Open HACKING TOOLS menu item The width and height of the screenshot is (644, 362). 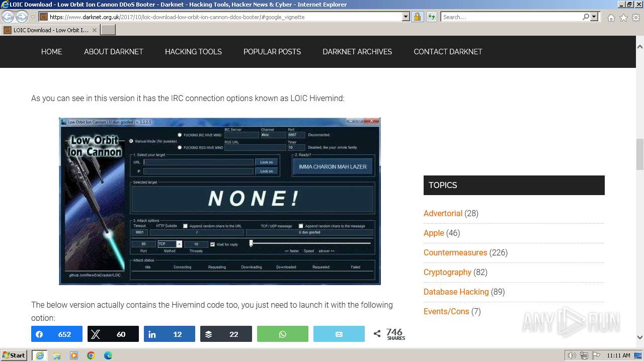pos(193,52)
